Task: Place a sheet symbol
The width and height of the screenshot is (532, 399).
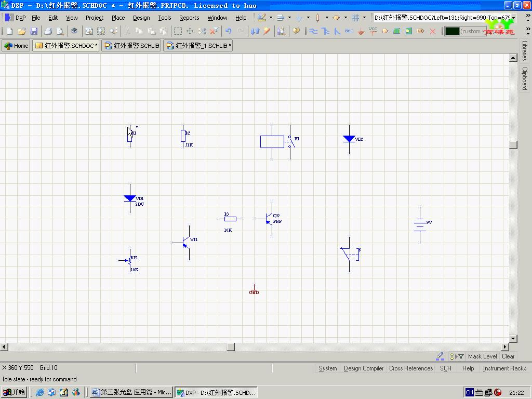Action: [396, 31]
